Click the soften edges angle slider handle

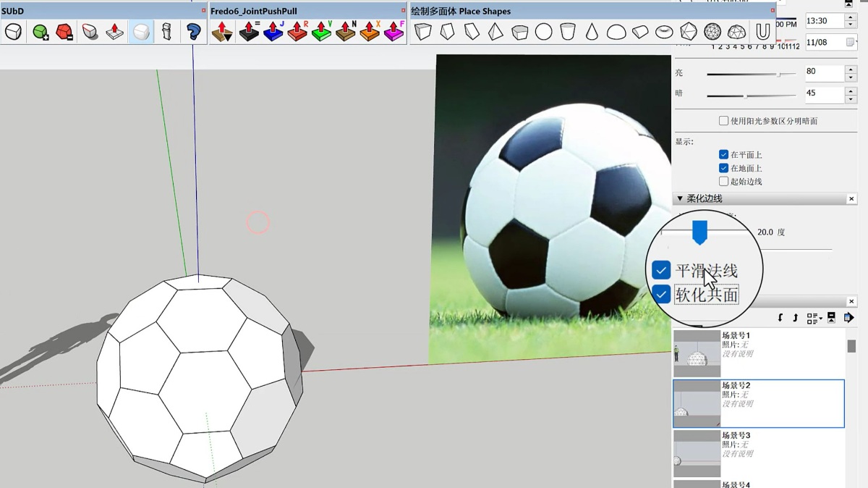point(699,233)
